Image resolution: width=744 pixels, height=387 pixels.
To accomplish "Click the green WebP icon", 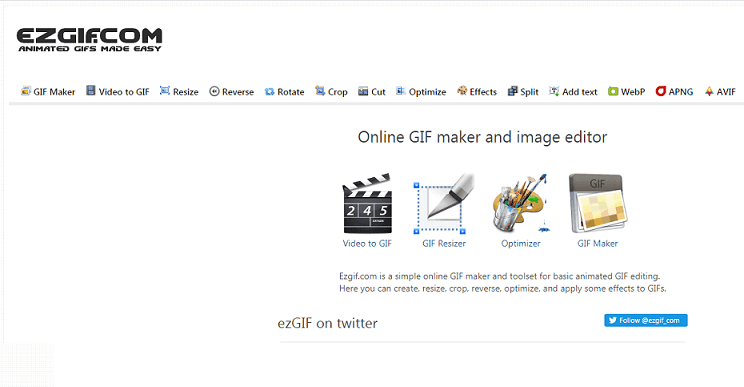I will click(x=613, y=91).
